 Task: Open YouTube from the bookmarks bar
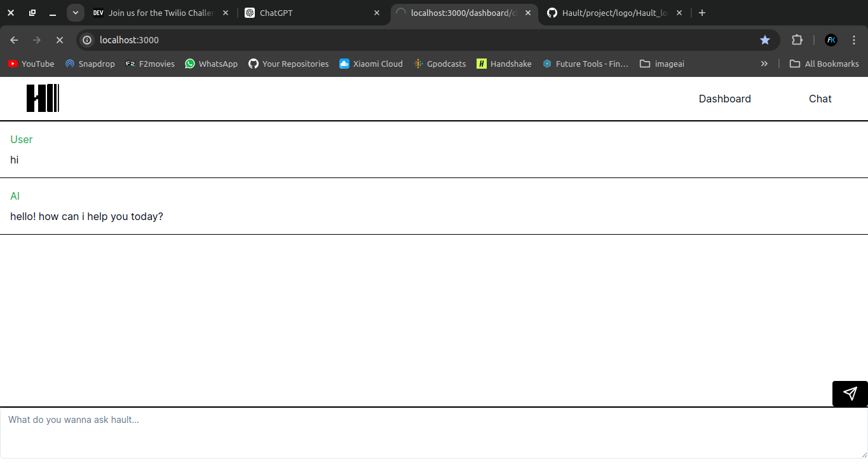(x=31, y=64)
